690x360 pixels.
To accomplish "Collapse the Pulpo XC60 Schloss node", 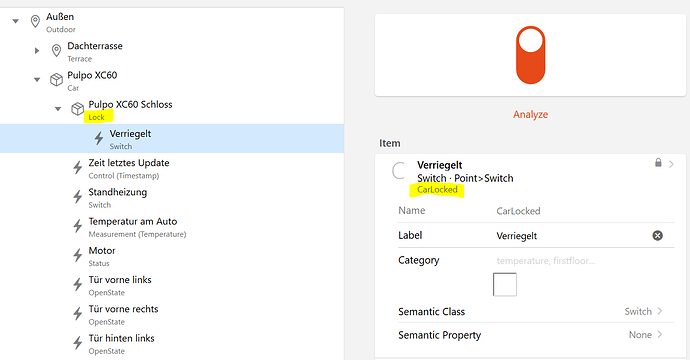I will pyautogui.click(x=58, y=109).
